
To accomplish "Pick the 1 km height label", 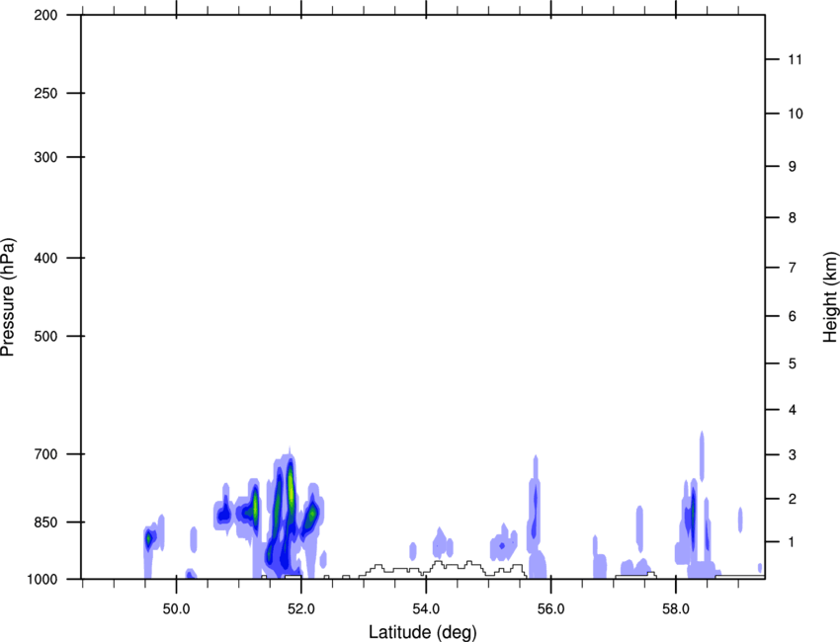I will [x=793, y=542].
